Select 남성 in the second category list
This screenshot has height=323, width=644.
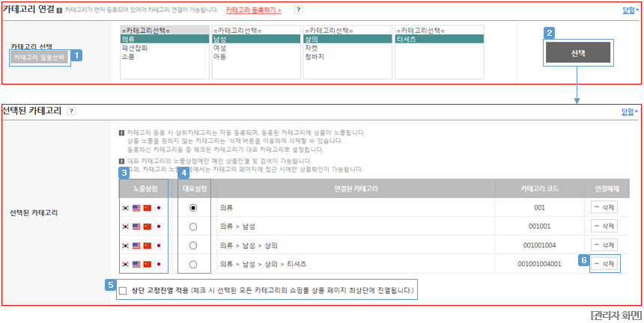pos(256,39)
